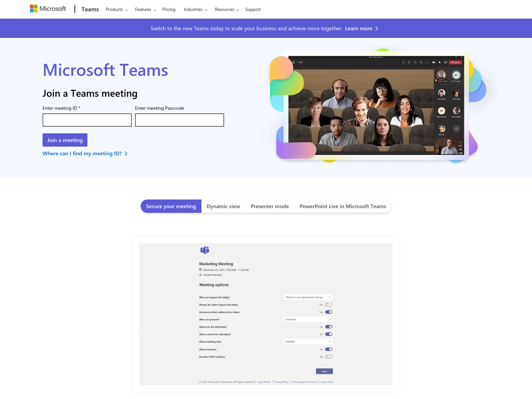Toggle Allow mic for attendees switch
Viewport: 532px width, 399px height.
329,327
